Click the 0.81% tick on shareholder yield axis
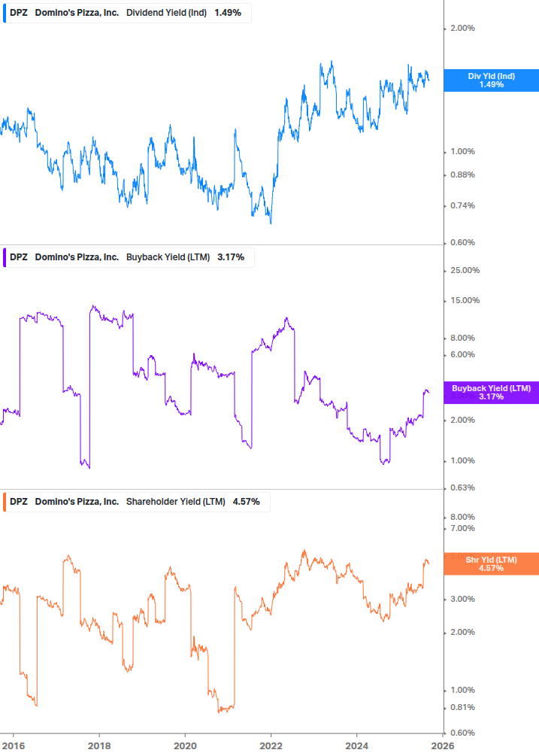The width and height of the screenshot is (539, 756). pyautogui.click(x=462, y=708)
